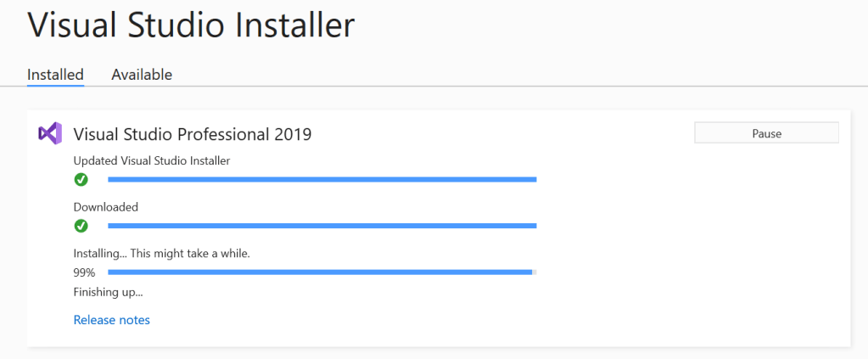
Task: Switch to the Installed tab
Action: 55,75
